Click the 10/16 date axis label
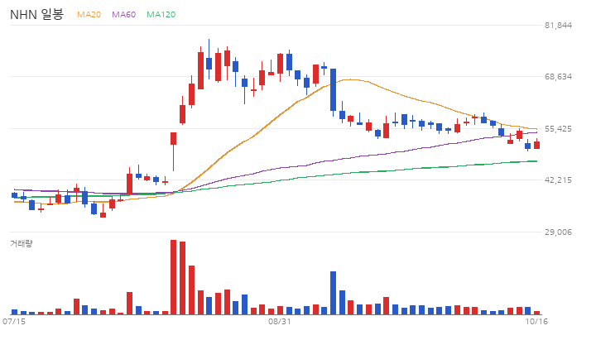The width and height of the screenshot is (596, 364). (x=536, y=322)
